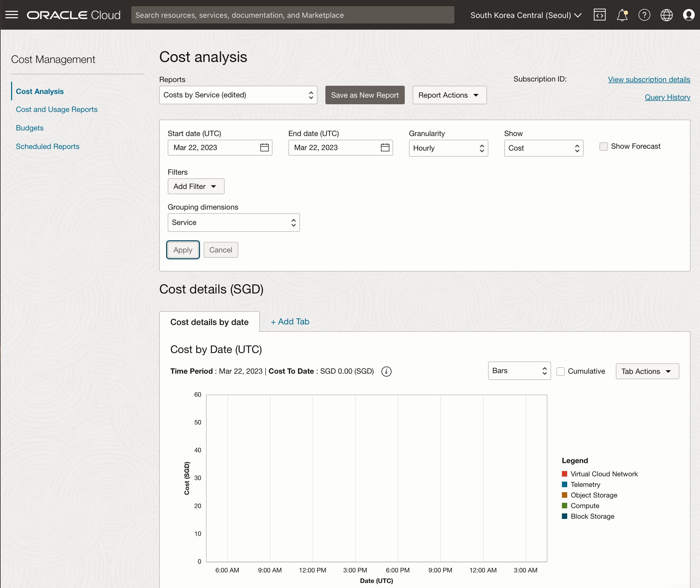Click the help question mark icon
The height and width of the screenshot is (588, 700).
(644, 15)
